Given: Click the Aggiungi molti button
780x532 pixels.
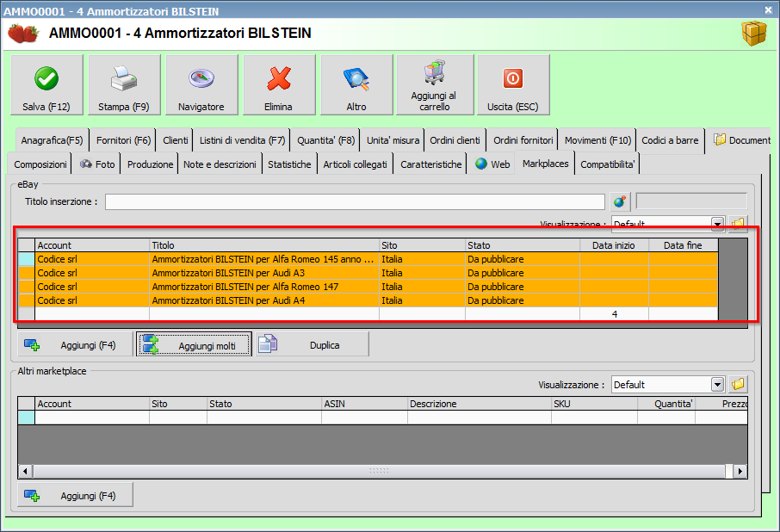Looking at the screenshot, I should tap(194, 344).
